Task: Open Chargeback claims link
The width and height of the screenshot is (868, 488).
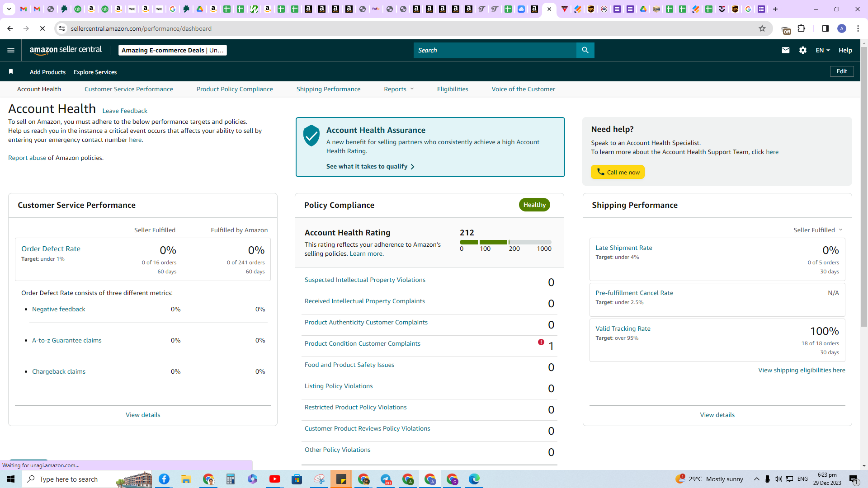Action: click(59, 371)
